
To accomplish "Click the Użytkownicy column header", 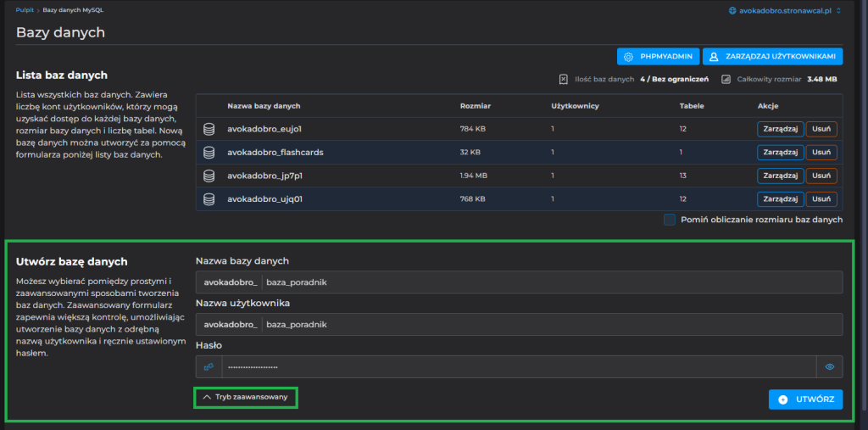I will coord(576,106).
